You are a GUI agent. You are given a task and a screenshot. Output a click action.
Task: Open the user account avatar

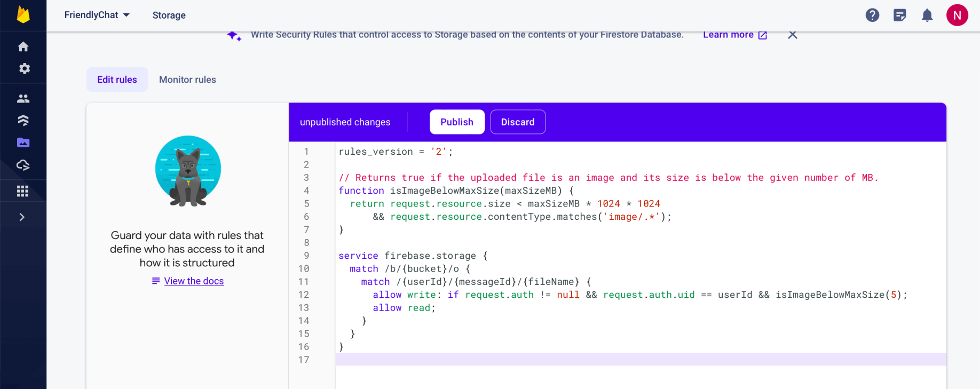(x=957, y=15)
